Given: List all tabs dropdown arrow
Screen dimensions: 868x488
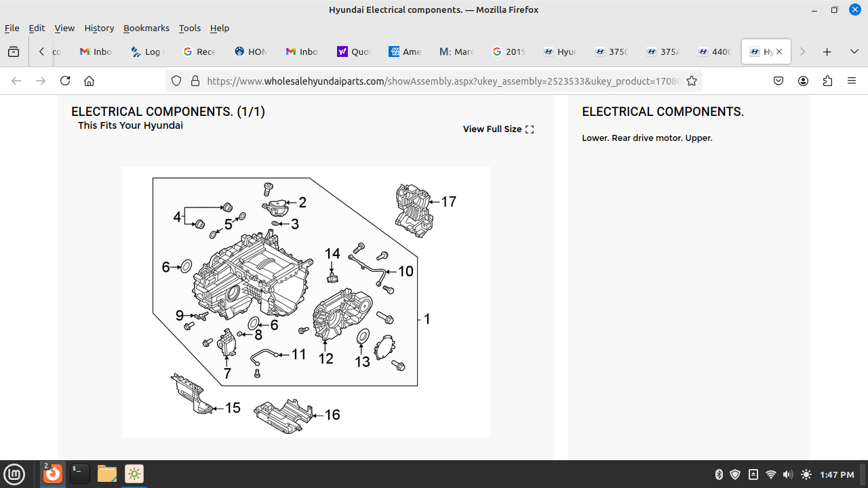Looking at the screenshot, I should point(854,52).
